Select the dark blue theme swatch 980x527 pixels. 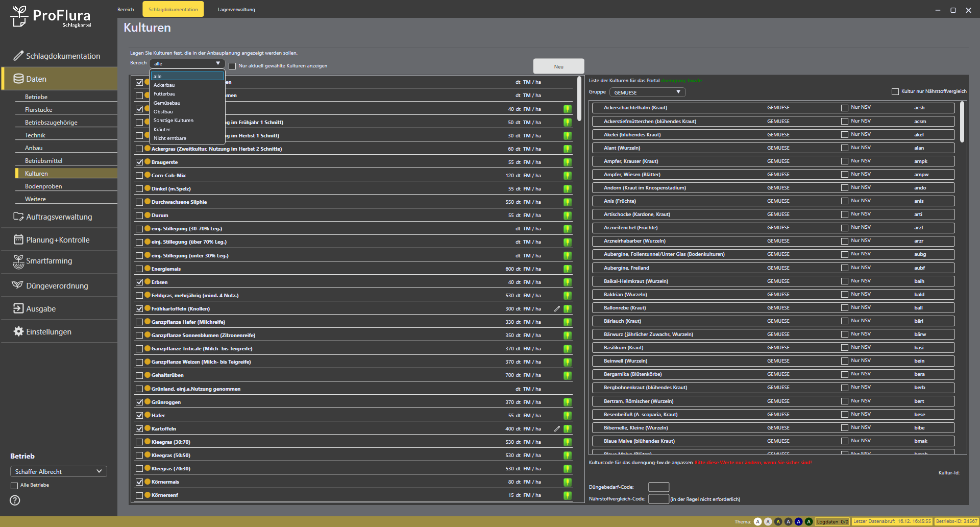pos(798,521)
